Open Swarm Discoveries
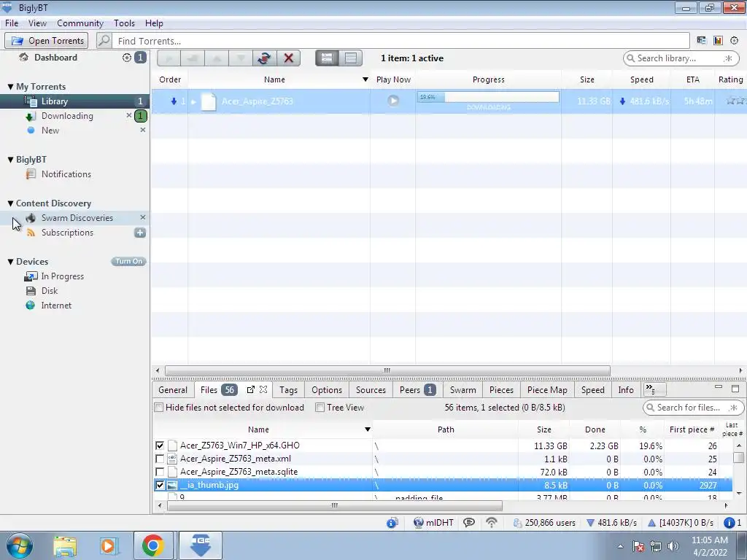The width and height of the screenshot is (747, 560). click(77, 218)
